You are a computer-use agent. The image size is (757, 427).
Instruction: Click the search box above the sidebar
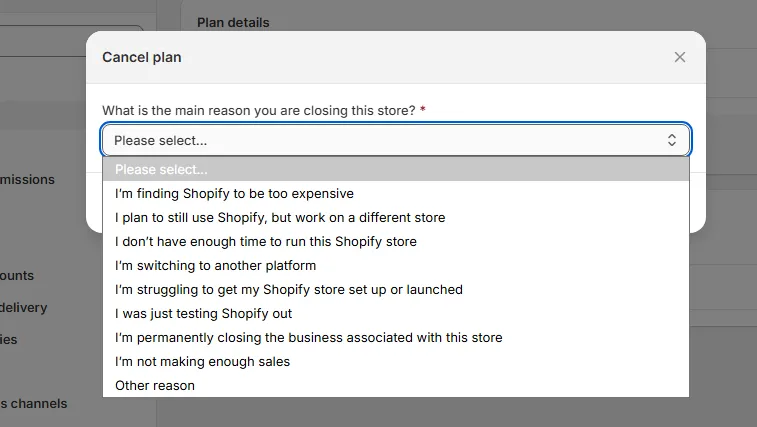pyautogui.click(x=70, y=40)
